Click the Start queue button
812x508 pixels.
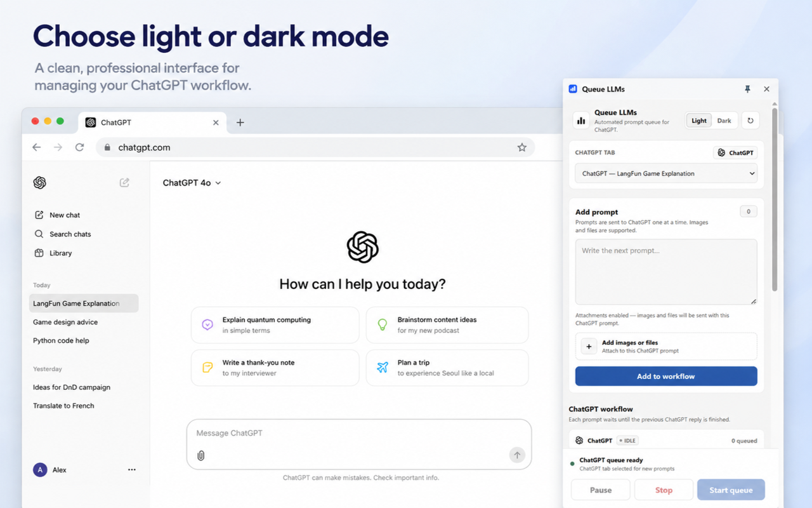731,490
